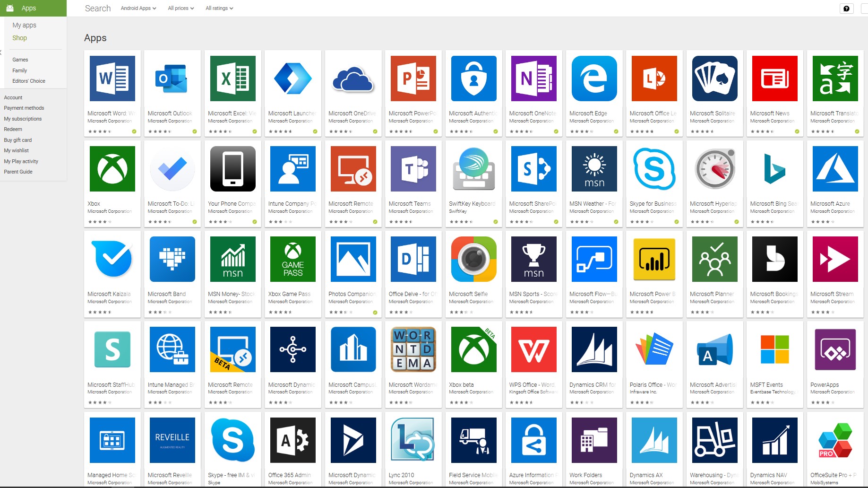The width and height of the screenshot is (868, 488).
Task: Open the Xbox app icon
Action: point(112,169)
